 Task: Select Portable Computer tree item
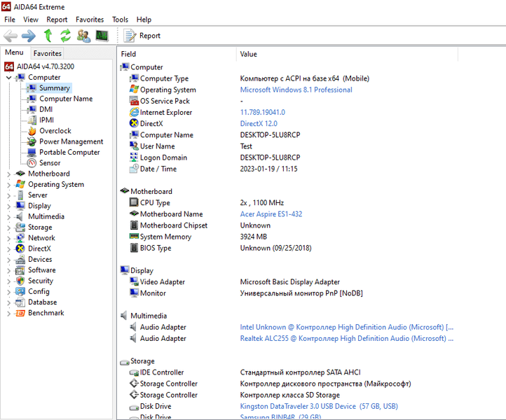click(69, 152)
